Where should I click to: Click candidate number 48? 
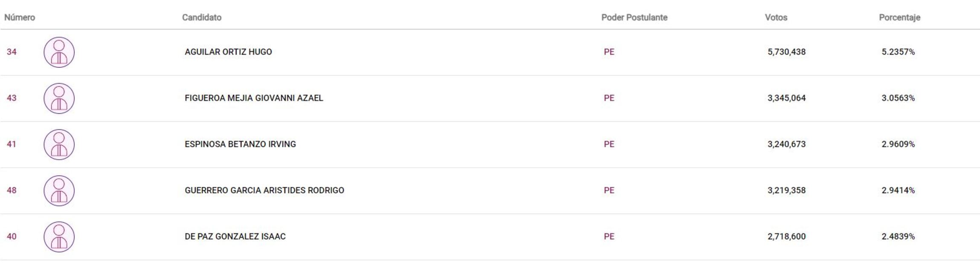click(12, 190)
